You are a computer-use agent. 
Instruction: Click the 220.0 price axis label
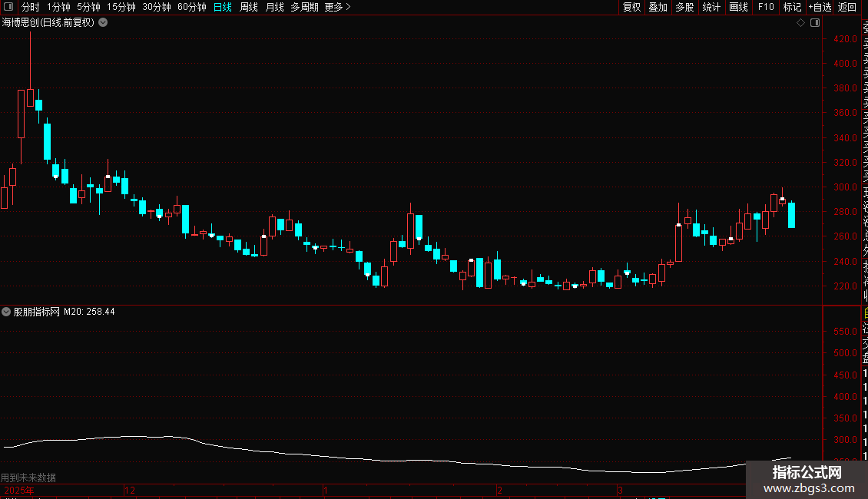[x=845, y=286]
